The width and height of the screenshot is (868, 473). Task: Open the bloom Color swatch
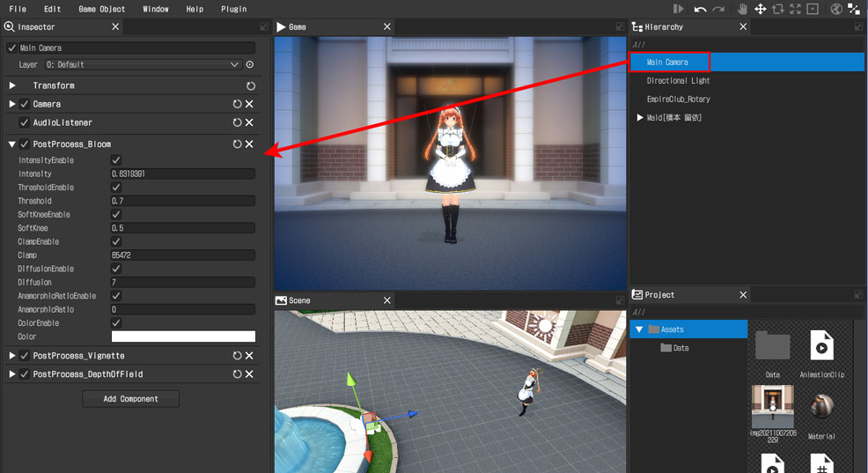[183, 336]
